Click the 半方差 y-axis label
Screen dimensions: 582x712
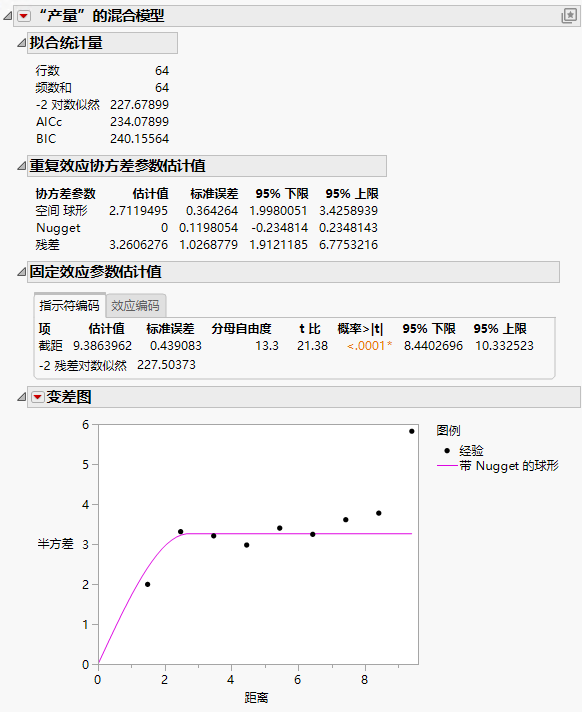click(x=55, y=544)
